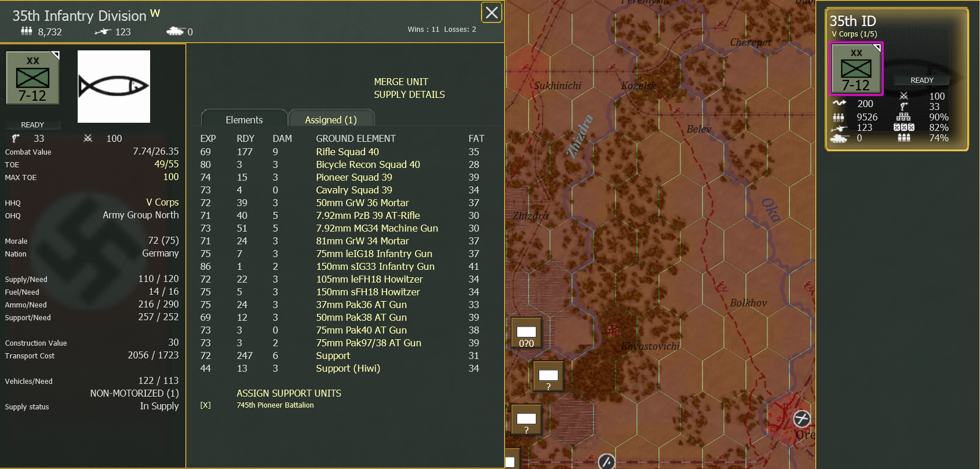Select 81mm GrW 34 Mortar element
This screenshot has height=469, width=980.
pos(362,241)
